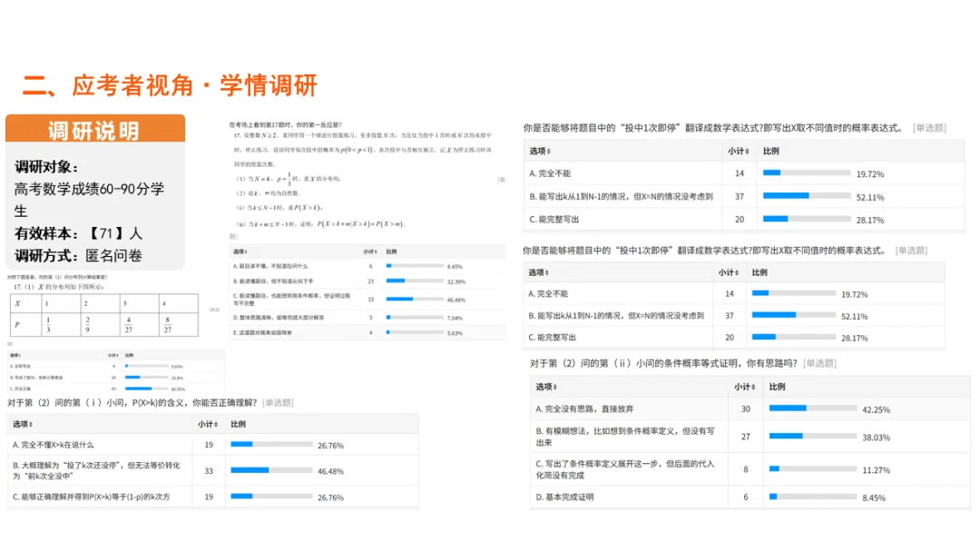The image size is (980, 552).
Task: Click the 调研对象: label
Action: (46, 167)
